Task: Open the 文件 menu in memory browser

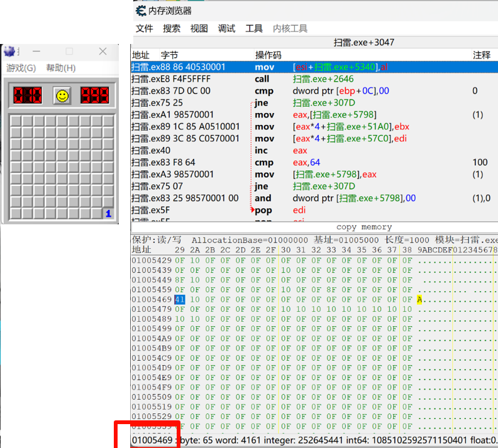Action: pos(144,28)
